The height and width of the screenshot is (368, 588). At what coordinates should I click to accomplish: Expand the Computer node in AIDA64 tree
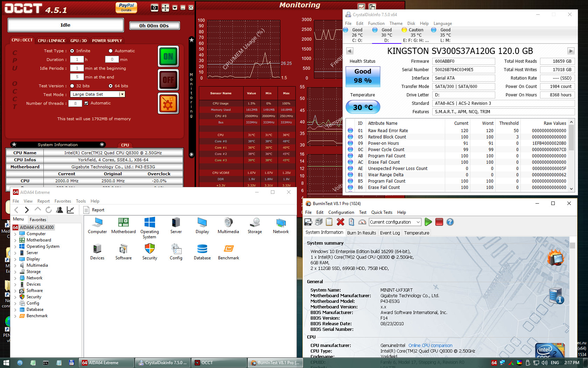point(15,234)
